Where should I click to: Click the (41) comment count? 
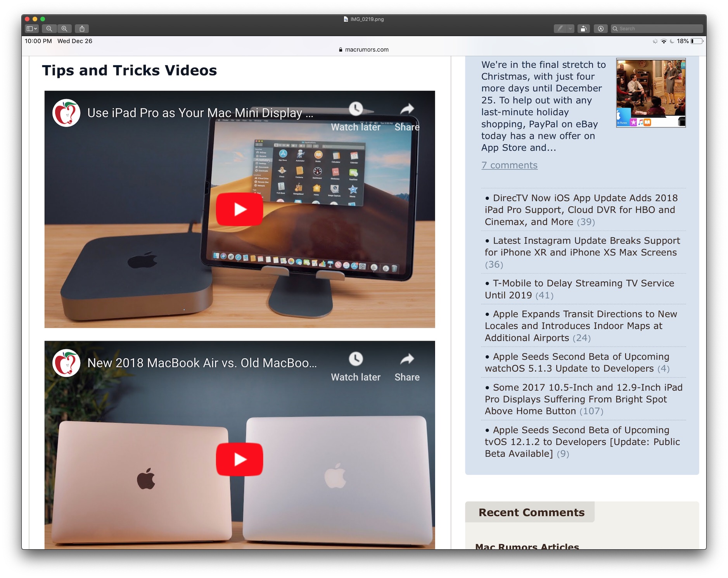544,295
